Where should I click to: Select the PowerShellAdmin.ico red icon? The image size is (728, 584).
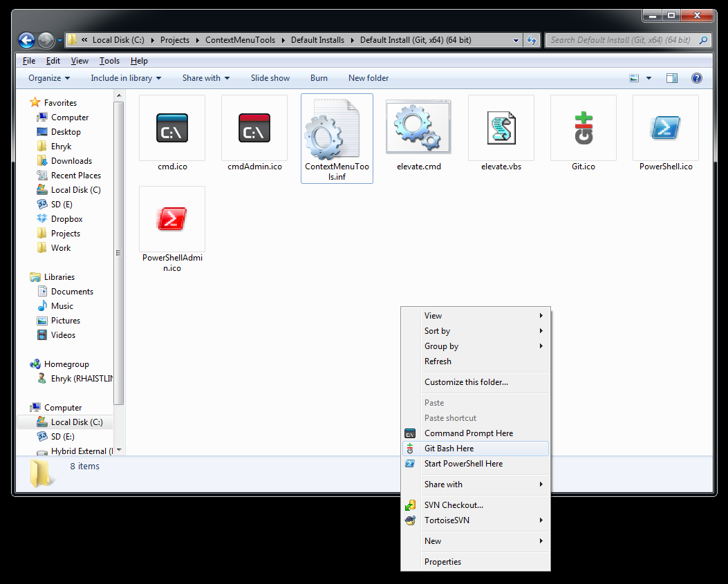click(171, 218)
